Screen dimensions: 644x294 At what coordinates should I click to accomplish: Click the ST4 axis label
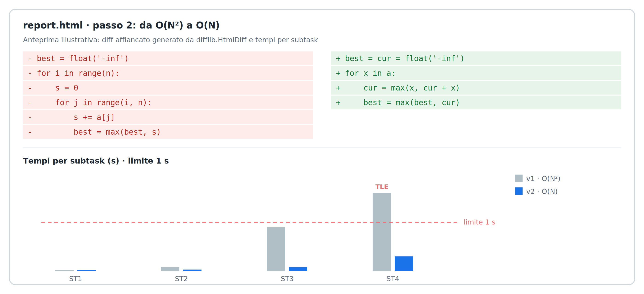tap(393, 279)
